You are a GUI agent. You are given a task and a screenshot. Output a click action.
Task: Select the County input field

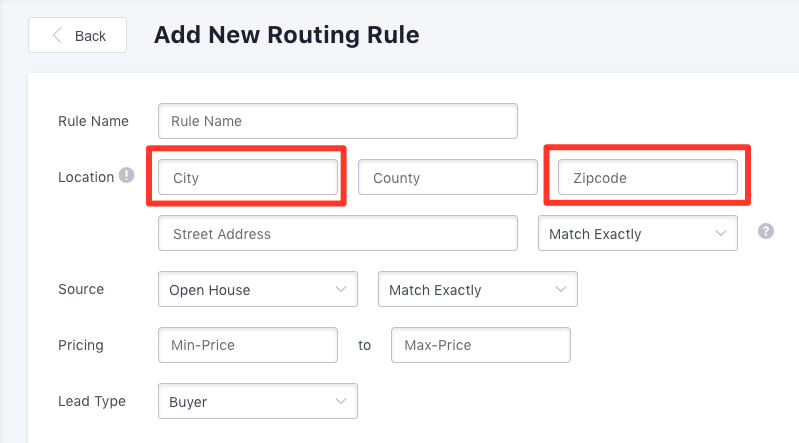point(447,177)
